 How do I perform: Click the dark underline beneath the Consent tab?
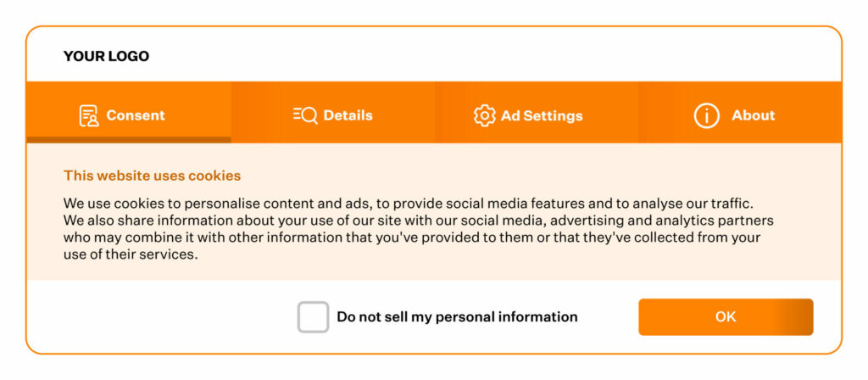(129, 140)
